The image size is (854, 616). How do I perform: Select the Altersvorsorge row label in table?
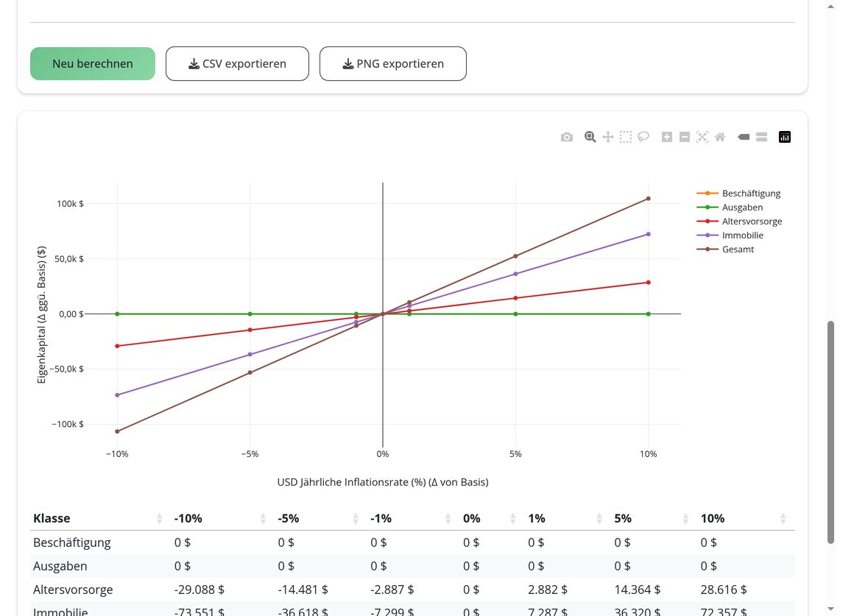(73, 590)
